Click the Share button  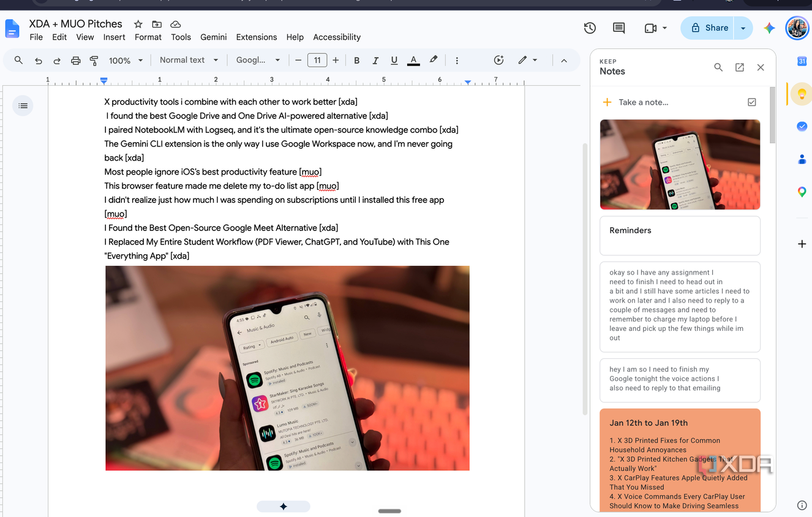click(x=708, y=28)
